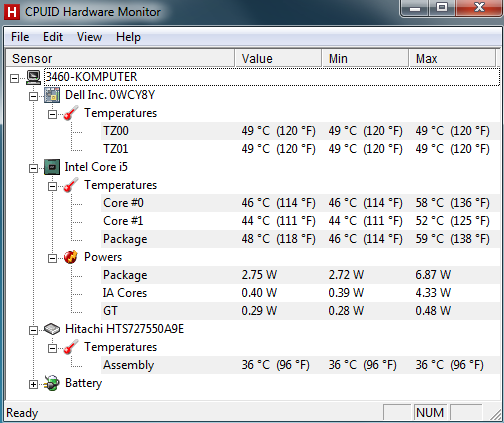This screenshot has width=504, height=423.
Task: Expand the Battery node
Action: point(33,384)
